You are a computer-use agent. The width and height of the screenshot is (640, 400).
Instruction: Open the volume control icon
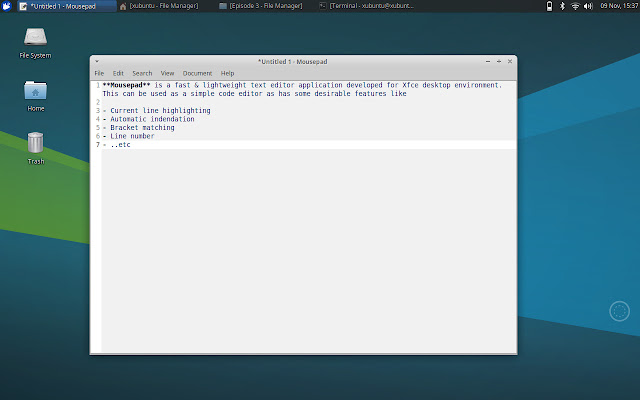pos(588,6)
